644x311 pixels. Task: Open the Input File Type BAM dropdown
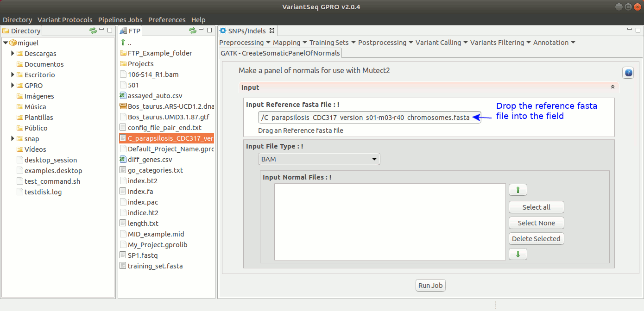coord(319,159)
